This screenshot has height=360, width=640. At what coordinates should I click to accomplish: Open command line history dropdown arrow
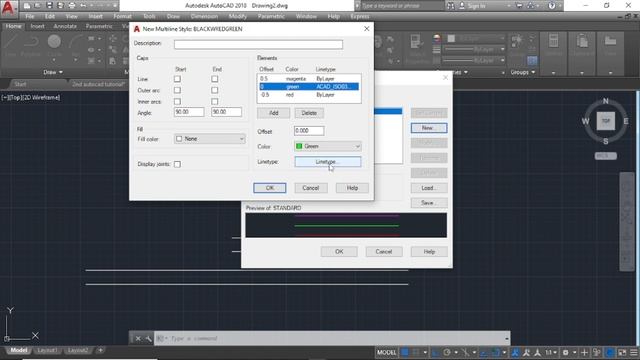507,338
